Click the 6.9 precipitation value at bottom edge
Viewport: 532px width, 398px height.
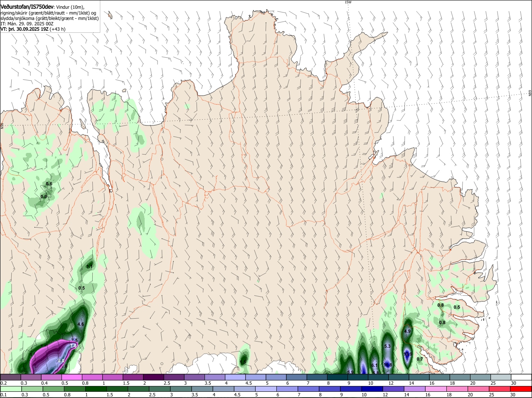(x=350, y=372)
